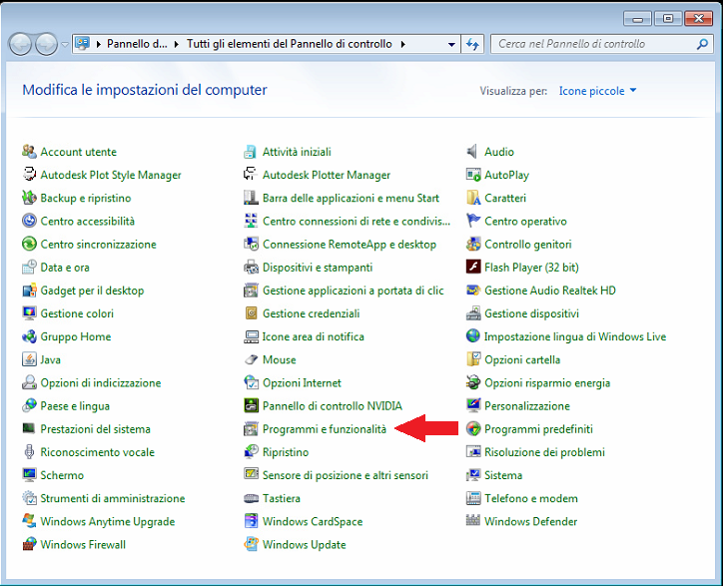Viewport: 723px width, 588px height.
Task: Click the Java icon
Action: [x=29, y=359]
